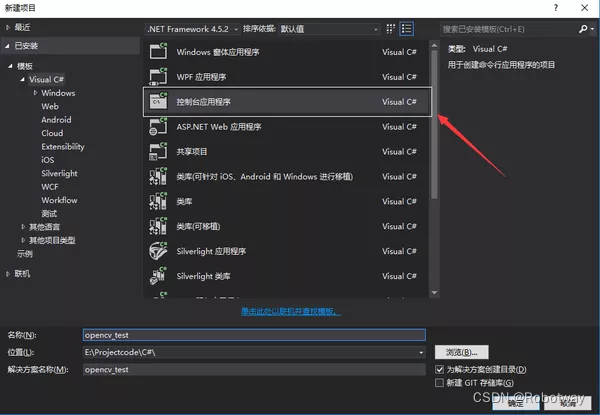Click the 搜索已安装模板 search box
The image size is (600, 415).
click(x=509, y=29)
